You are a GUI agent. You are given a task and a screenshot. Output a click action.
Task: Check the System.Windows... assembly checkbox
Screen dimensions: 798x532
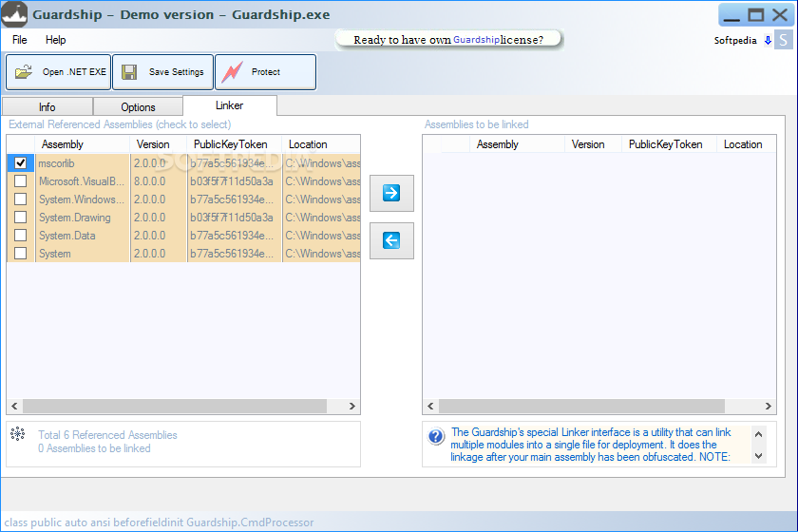pyautogui.click(x=20, y=199)
